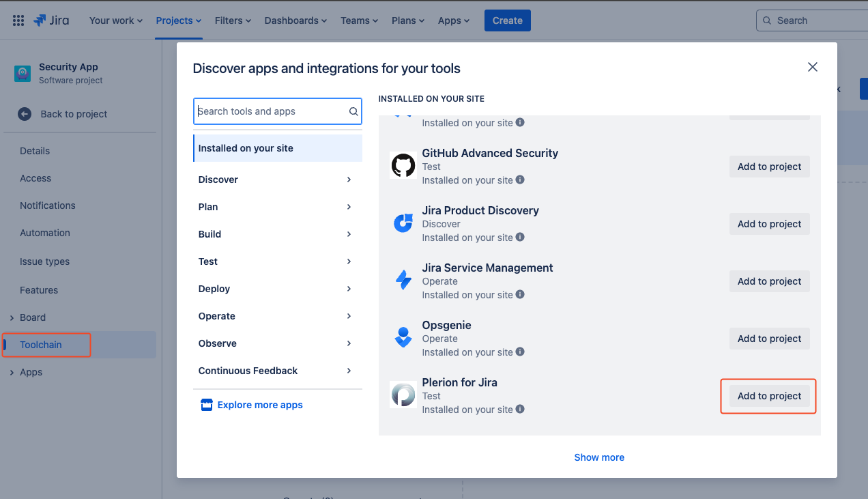Open the Apps dropdown in top bar
The image size is (868, 499).
(454, 20)
